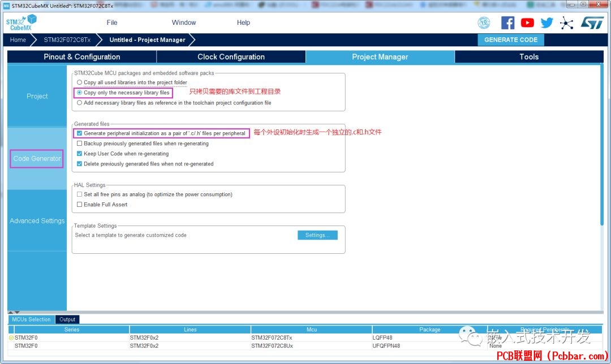Switch to Output bottom tab

pyautogui.click(x=67, y=319)
